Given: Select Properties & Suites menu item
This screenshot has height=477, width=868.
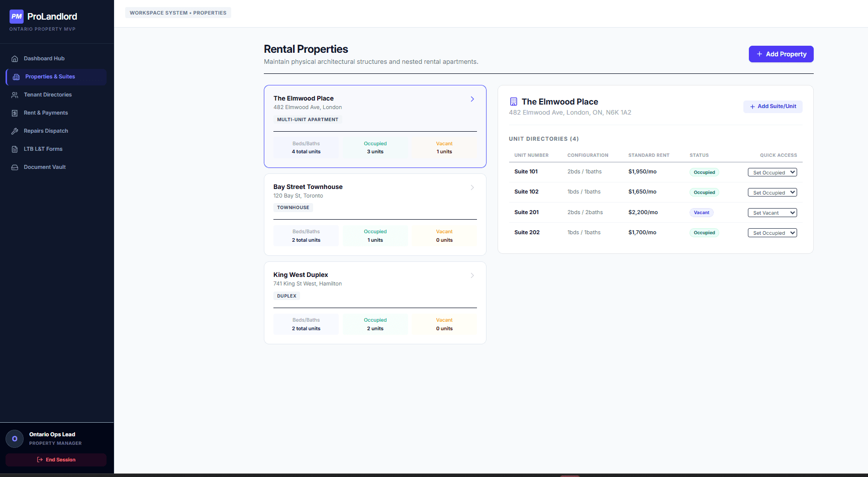Looking at the screenshot, I should pyautogui.click(x=56, y=77).
